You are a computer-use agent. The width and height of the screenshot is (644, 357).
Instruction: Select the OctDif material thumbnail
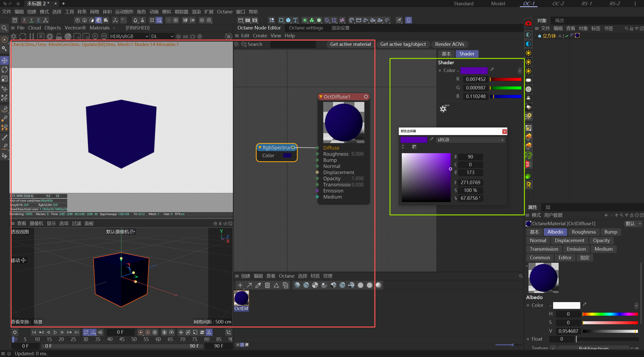241,298
